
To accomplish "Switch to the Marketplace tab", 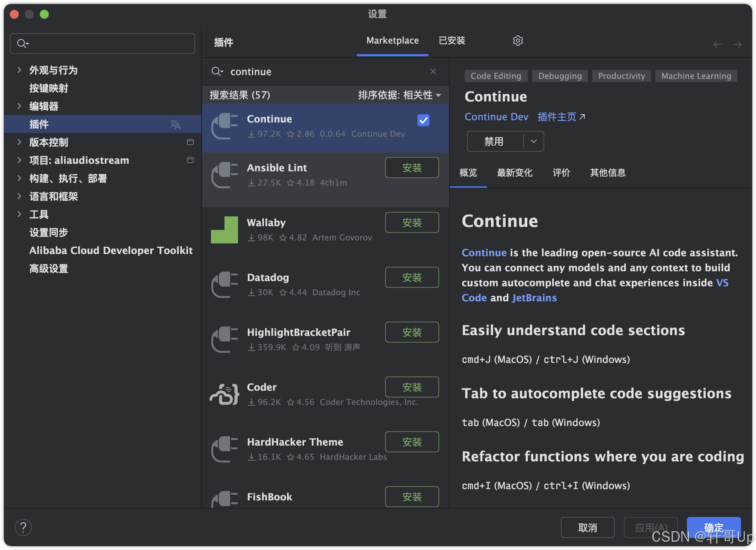I will coord(392,41).
